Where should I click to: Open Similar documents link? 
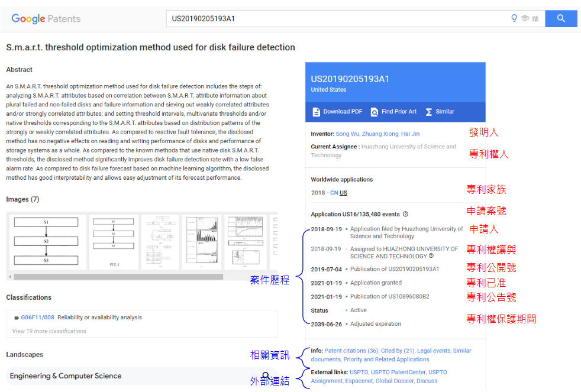point(391,355)
